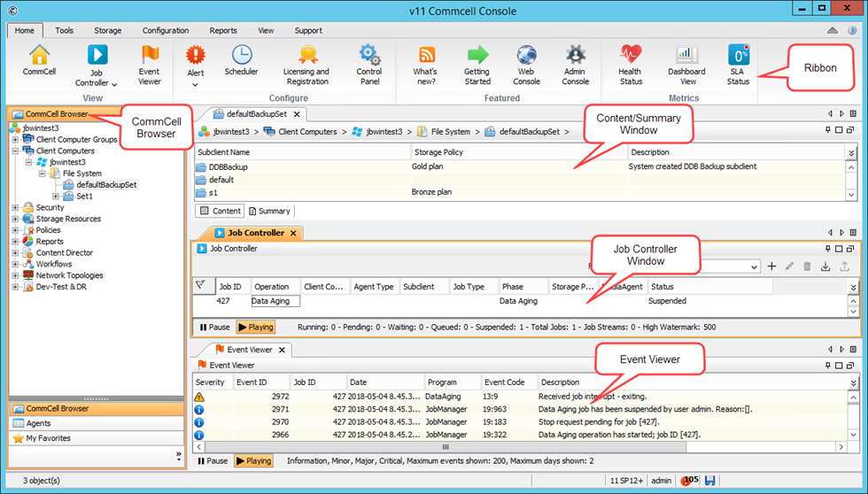The image size is (868, 494).
Task: Expand the Set1 backup set node
Action: coord(56,197)
